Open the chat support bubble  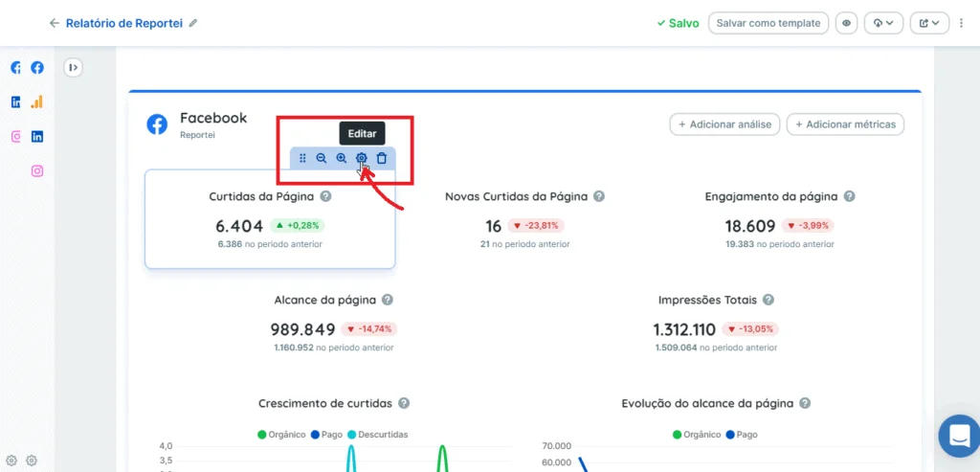click(959, 436)
